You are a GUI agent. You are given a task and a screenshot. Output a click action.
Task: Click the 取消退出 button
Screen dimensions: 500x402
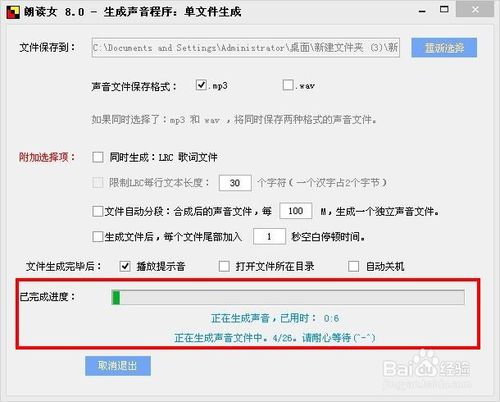click(x=118, y=366)
